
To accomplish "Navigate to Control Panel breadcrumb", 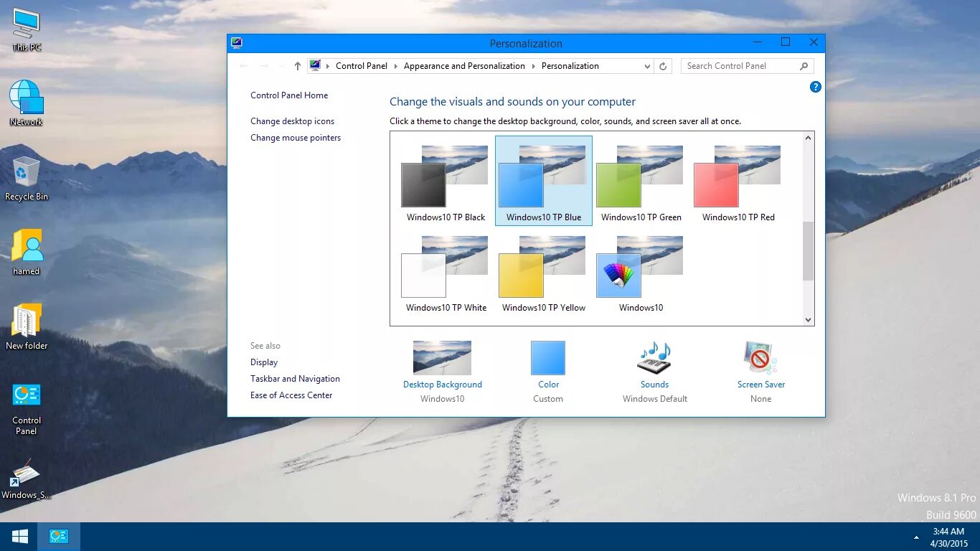I will (362, 66).
